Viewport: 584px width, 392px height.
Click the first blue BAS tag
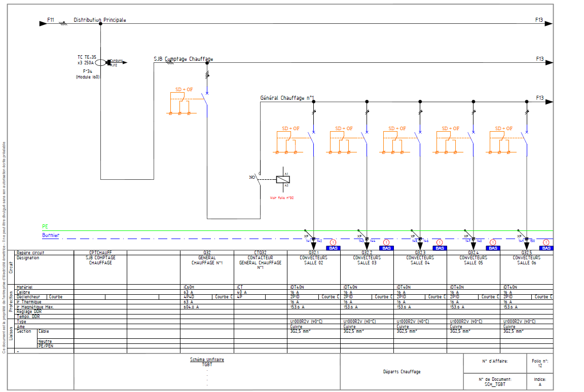(x=333, y=248)
